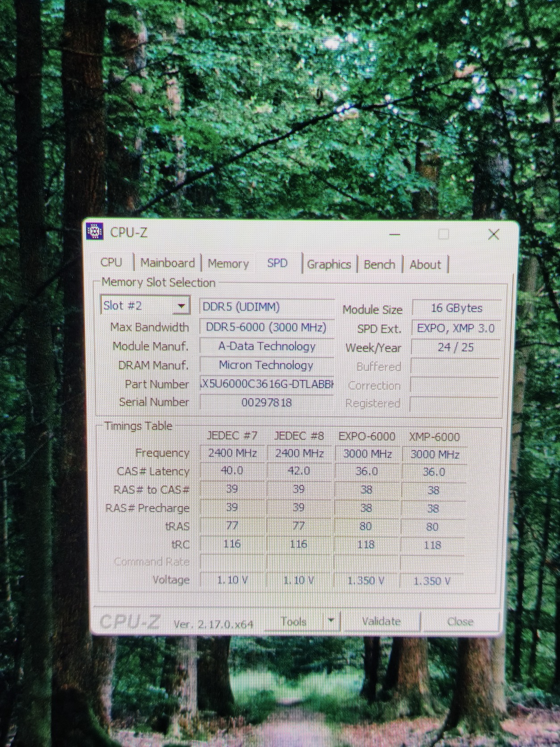
Task: Click the SPD Ext. EXPO, XMP 3.0 value
Action: (456, 328)
